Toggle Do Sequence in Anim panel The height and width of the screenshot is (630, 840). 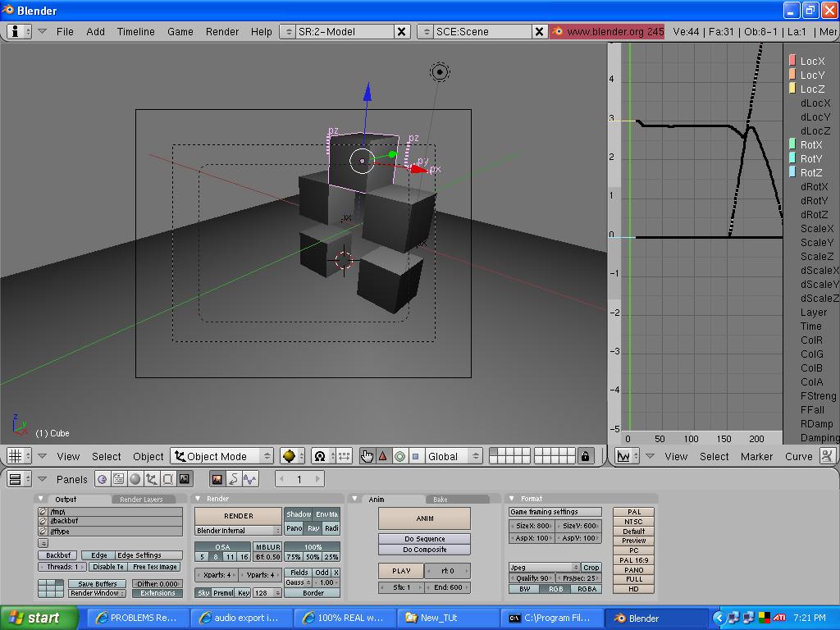click(425, 539)
